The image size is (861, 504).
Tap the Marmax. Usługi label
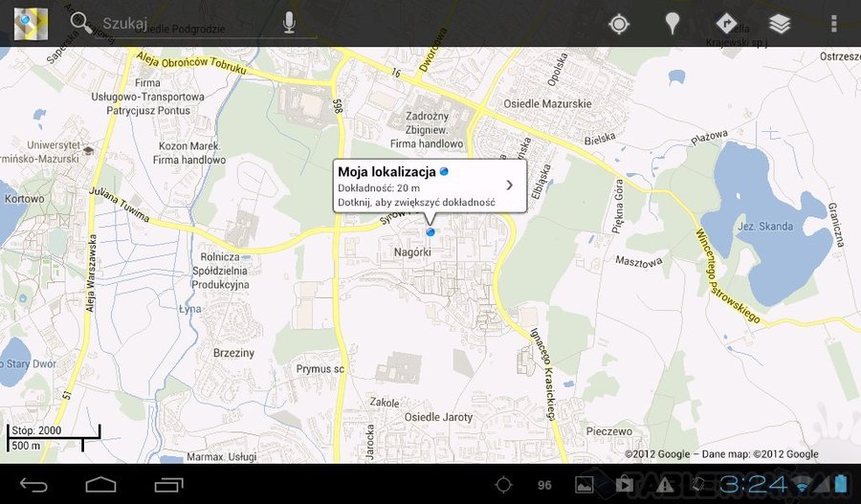tap(221, 457)
